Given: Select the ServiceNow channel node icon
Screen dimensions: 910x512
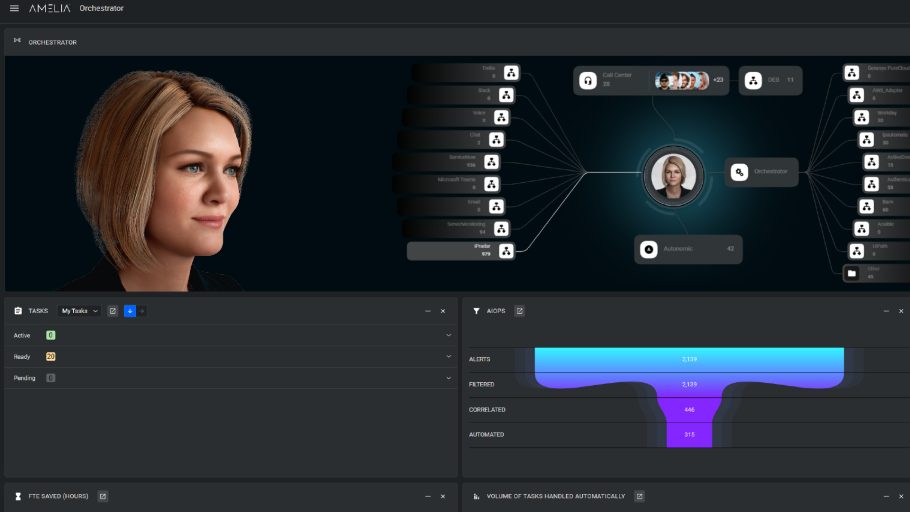Looking at the screenshot, I should (492, 162).
